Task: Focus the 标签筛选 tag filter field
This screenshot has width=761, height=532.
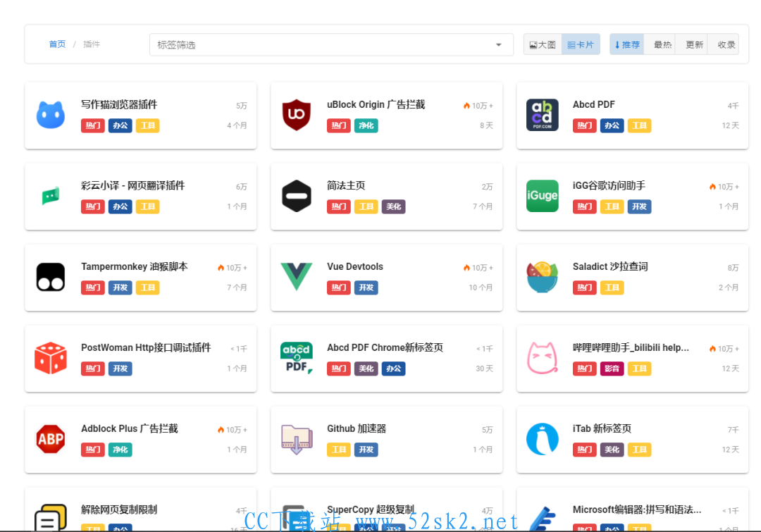Action: (331, 44)
